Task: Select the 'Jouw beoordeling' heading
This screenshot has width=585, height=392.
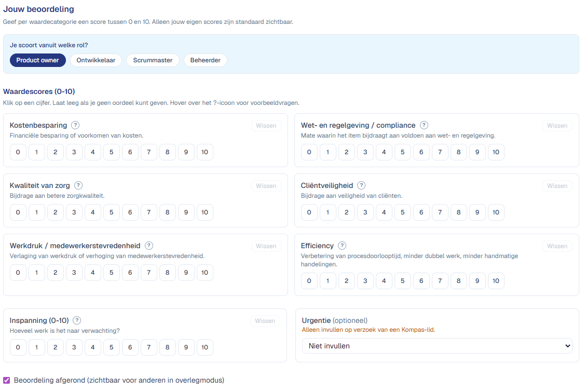Action: [x=38, y=9]
